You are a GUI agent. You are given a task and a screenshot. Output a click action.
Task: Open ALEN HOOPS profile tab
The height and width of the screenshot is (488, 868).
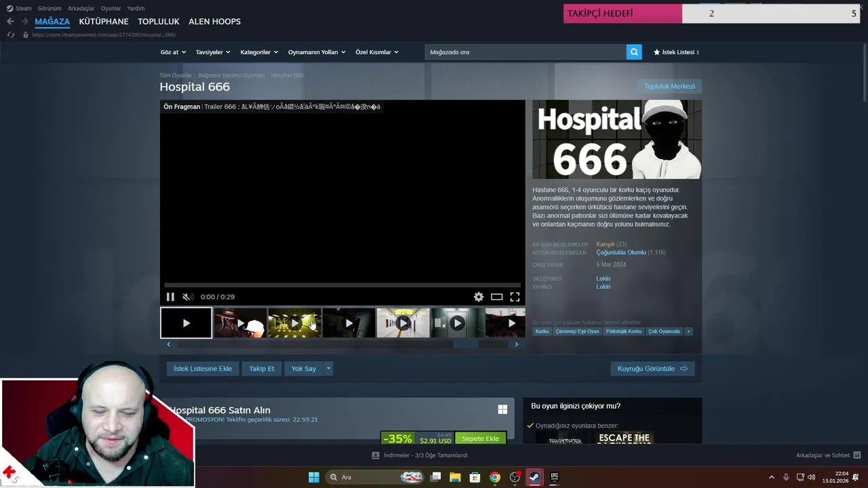point(214,22)
